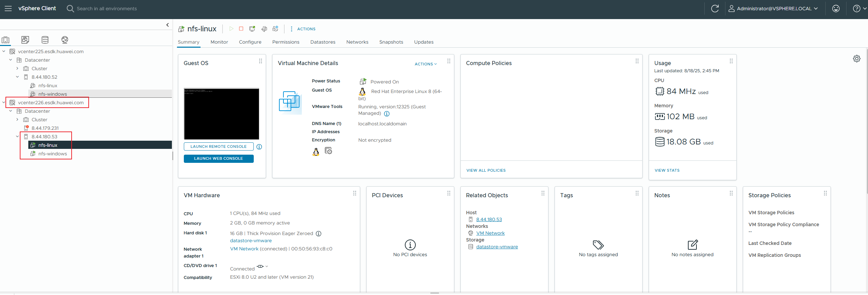Click info icon beside Launch Remote Console
The height and width of the screenshot is (295, 868).
click(259, 147)
